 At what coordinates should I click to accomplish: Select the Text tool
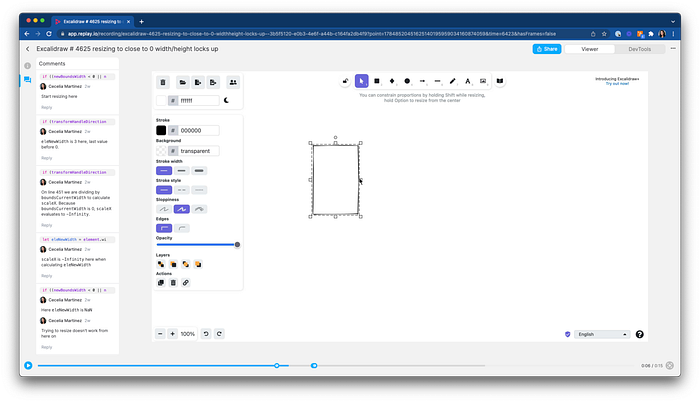click(467, 81)
